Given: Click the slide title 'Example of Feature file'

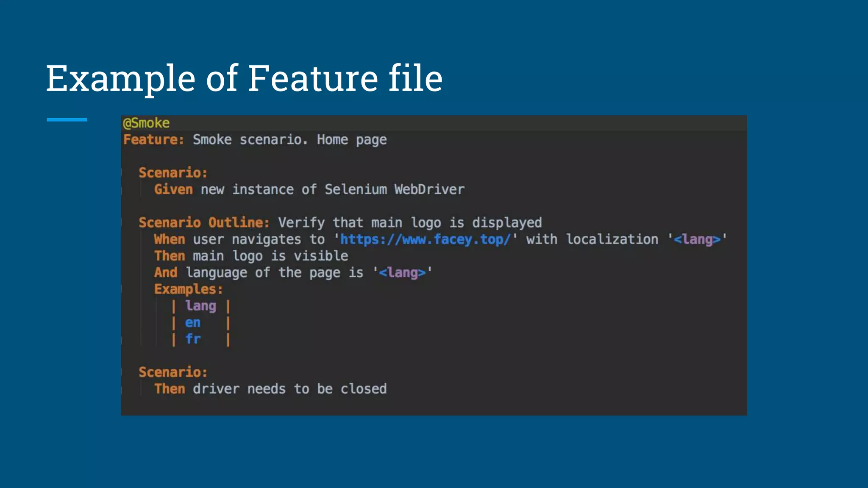Looking at the screenshot, I should click(x=244, y=78).
